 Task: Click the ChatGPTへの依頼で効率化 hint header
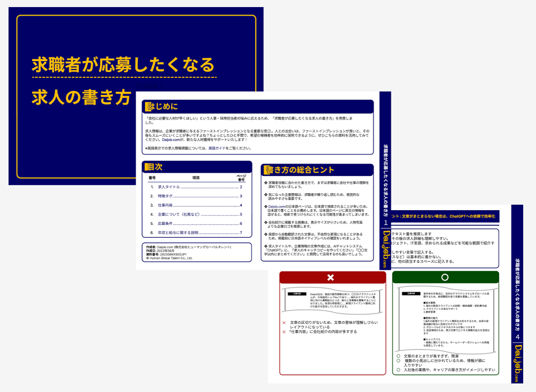pos(443,216)
